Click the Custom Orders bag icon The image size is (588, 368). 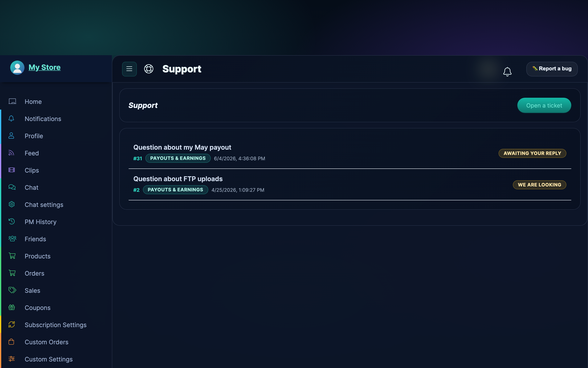pyautogui.click(x=11, y=342)
